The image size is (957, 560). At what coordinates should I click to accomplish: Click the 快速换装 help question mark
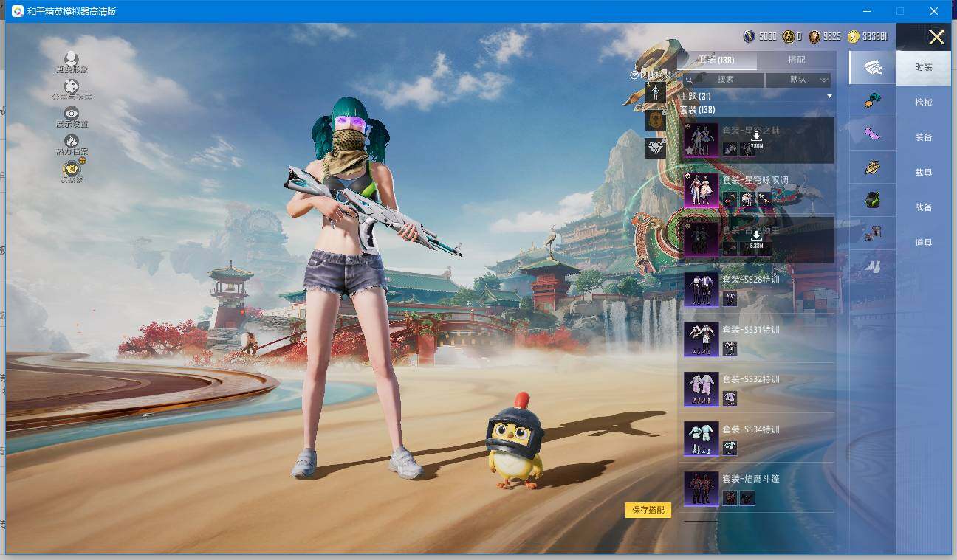[x=634, y=75]
